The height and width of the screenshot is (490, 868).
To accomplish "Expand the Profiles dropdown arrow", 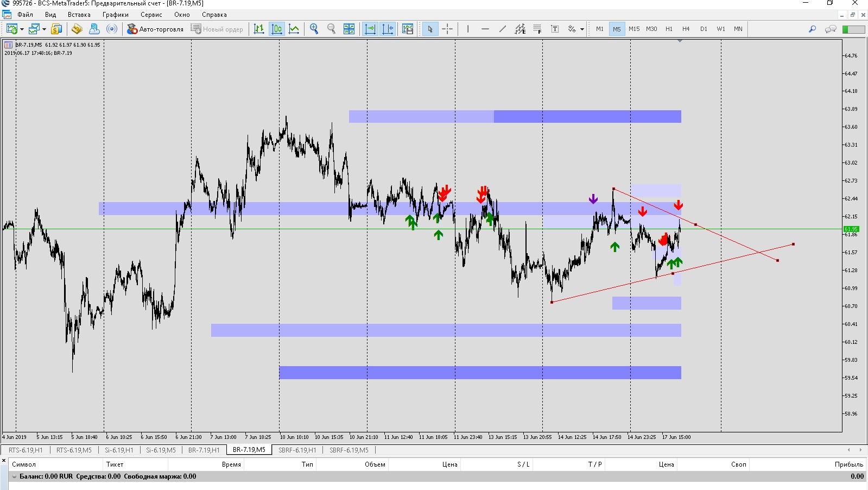I will pyautogui.click(x=44, y=29).
